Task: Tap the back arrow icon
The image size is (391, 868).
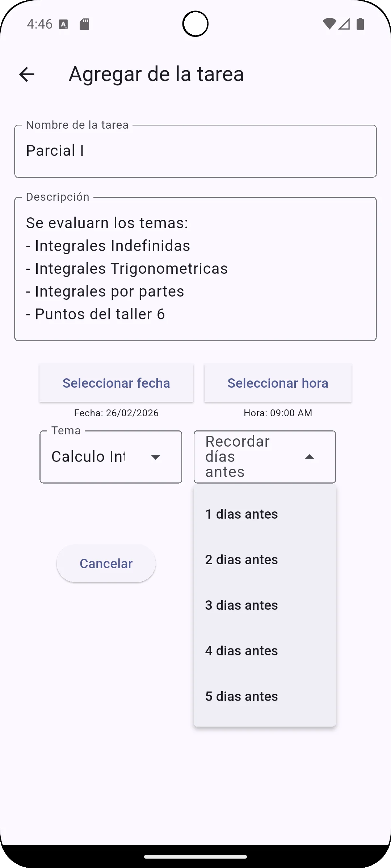Action: (x=26, y=75)
